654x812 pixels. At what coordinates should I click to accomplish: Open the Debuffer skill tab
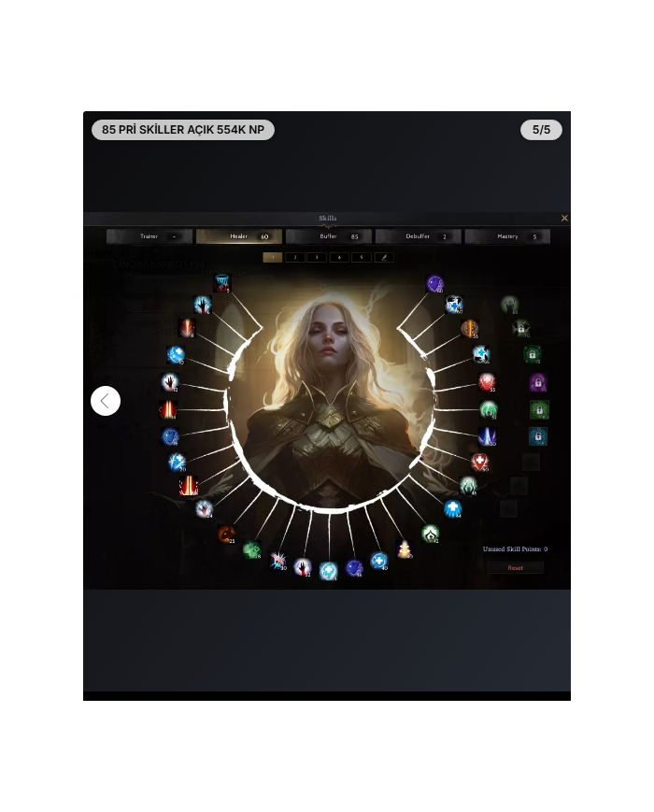point(418,236)
